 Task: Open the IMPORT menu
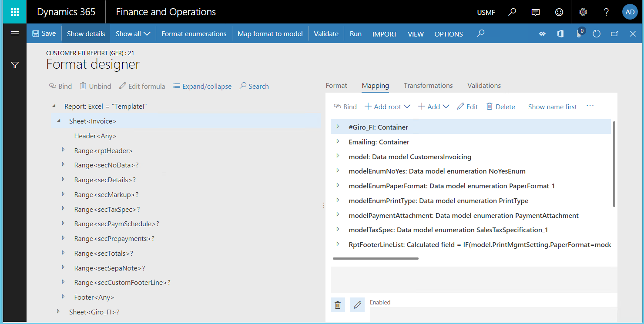[x=385, y=34]
